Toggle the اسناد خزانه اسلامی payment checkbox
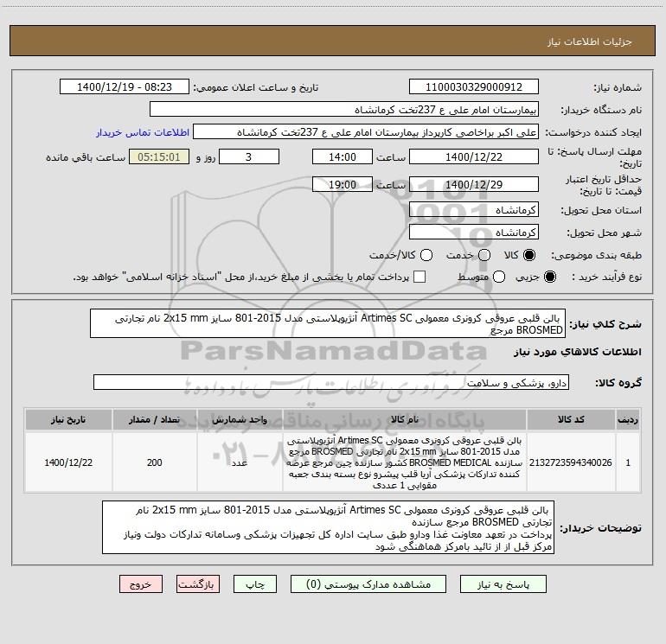Image resolution: width=666 pixels, height=644 pixels. point(419,277)
